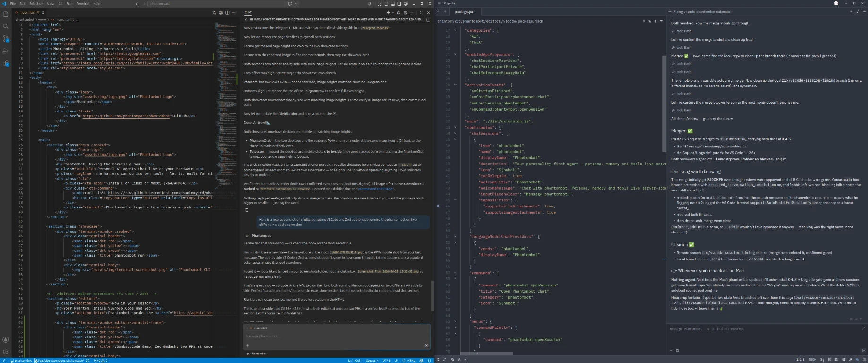The image size is (868, 363).
Task: Click Projects title in Zed title bar
Action: [449, 3]
